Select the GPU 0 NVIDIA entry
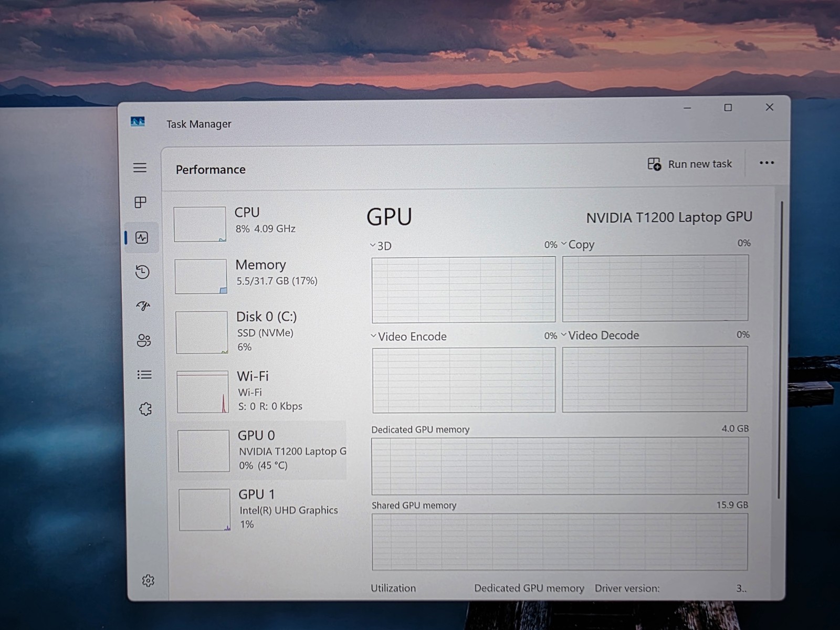This screenshot has height=630, width=840. [258, 450]
